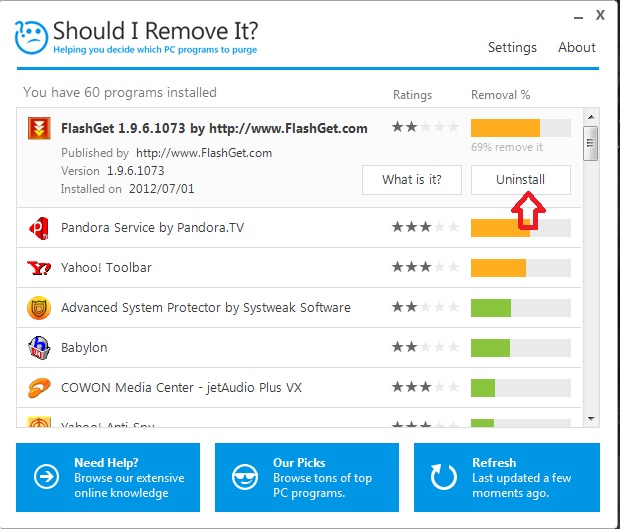Viewport: 620px width, 529px height.
Task: Click the sunglasses face icon in Our Picks
Action: click(245, 477)
